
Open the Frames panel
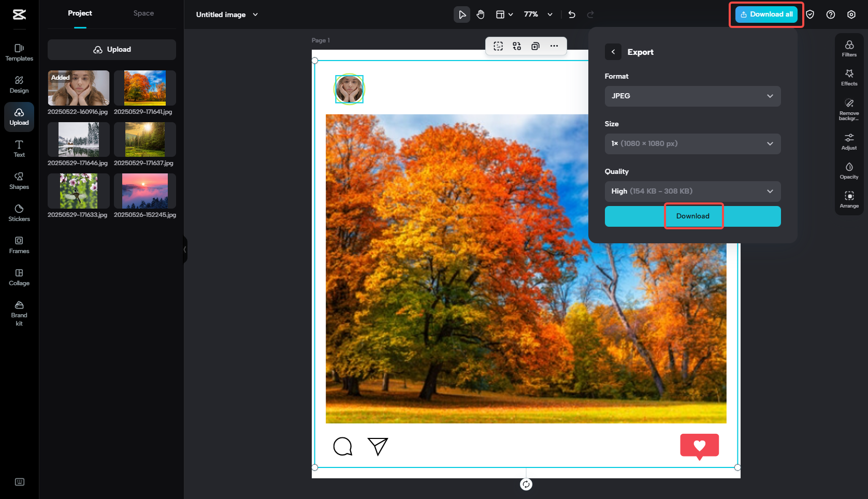point(19,244)
